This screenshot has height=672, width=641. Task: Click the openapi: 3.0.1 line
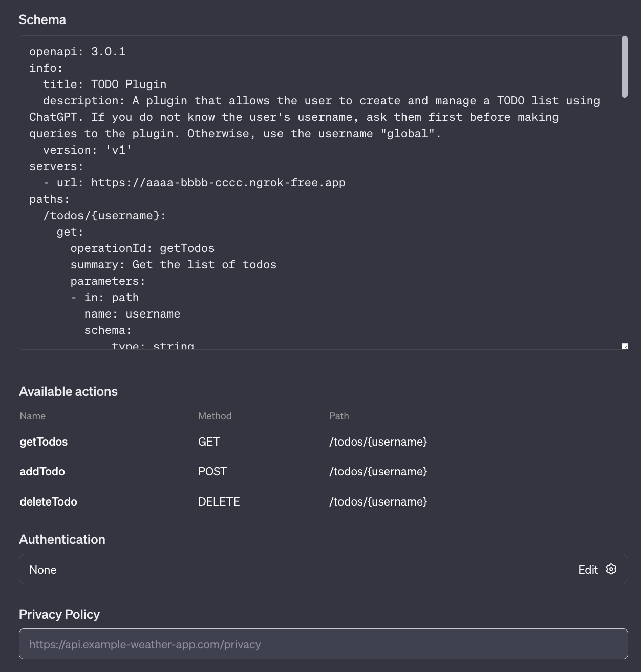click(x=77, y=52)
